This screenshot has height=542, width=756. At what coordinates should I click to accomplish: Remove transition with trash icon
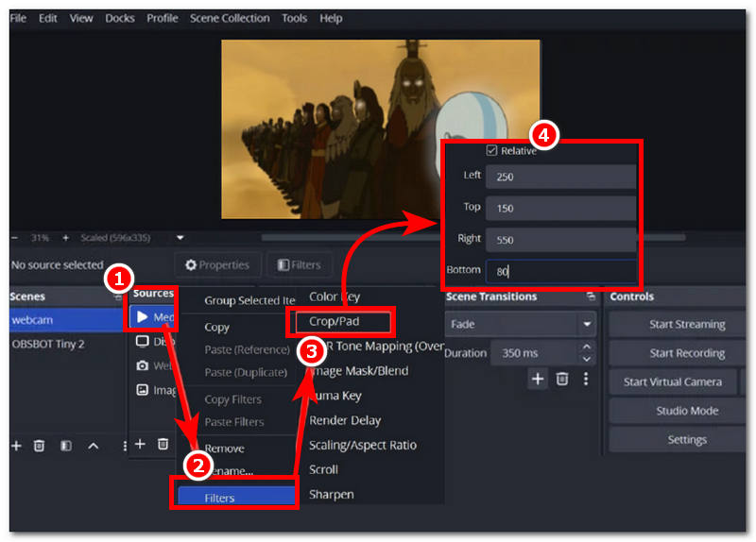click(x=561, y=379)
